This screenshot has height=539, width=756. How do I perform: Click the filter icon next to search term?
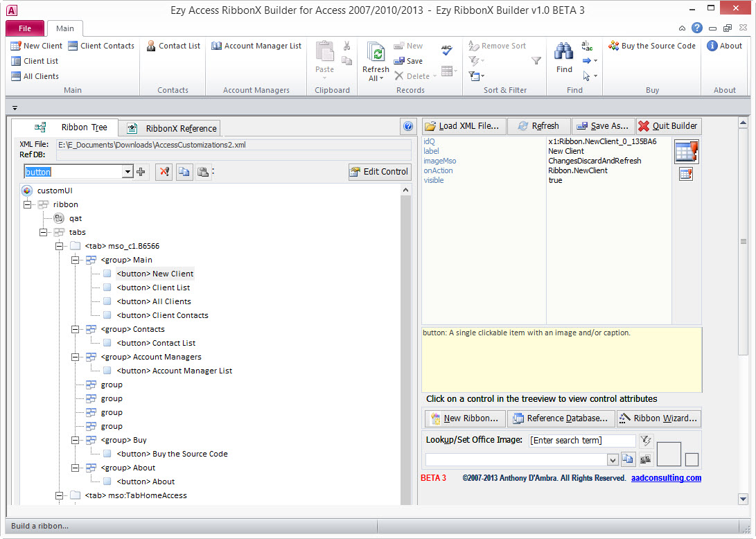coord(646,440)
